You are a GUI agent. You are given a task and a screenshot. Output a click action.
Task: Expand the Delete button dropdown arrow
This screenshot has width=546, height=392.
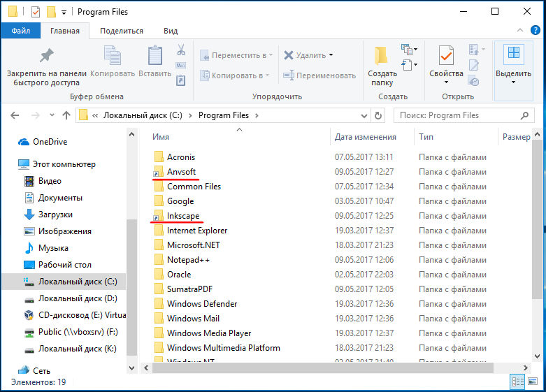pyautogui.click(x=331, y=55)
